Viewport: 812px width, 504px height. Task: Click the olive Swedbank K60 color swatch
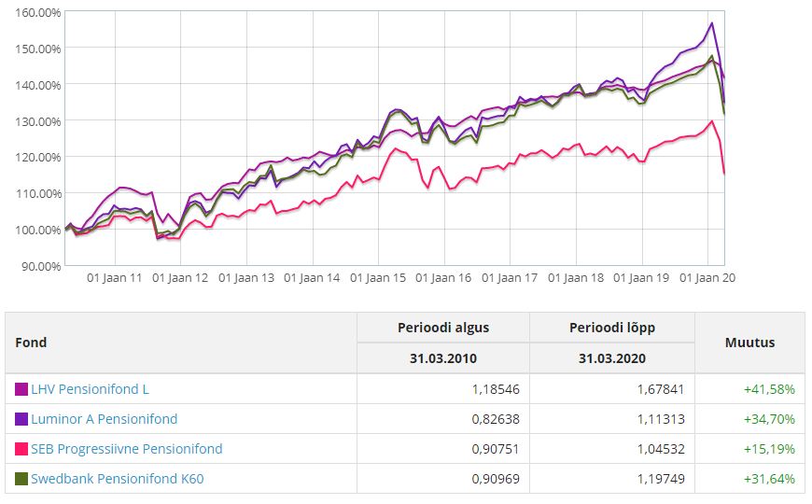tap(21, 479)
